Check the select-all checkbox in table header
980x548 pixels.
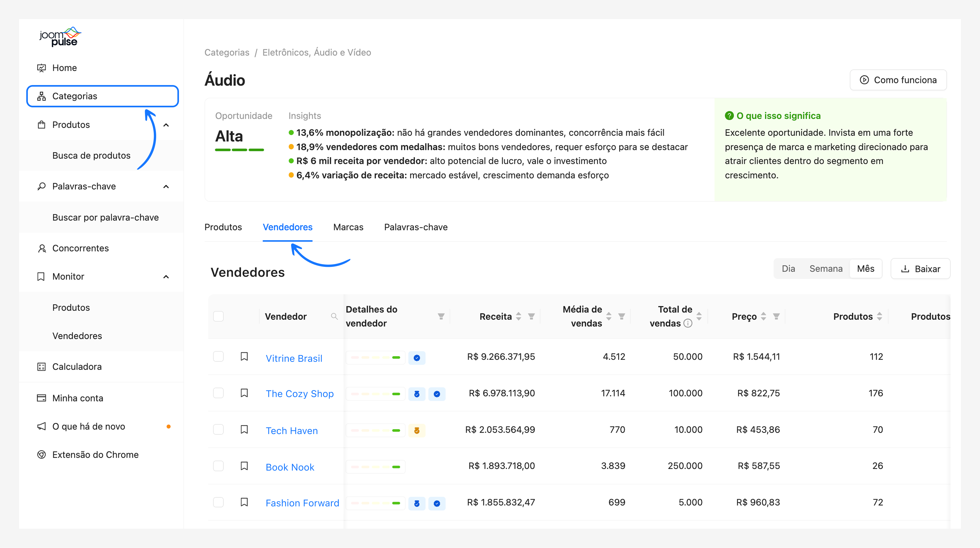coord(218,316)
